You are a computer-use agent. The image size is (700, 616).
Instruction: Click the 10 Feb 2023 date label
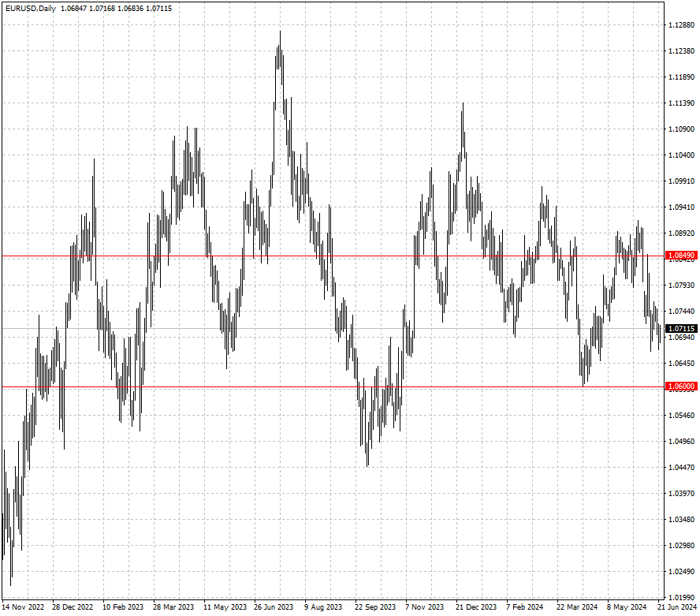pyautogui.click(x=123, y=607)
